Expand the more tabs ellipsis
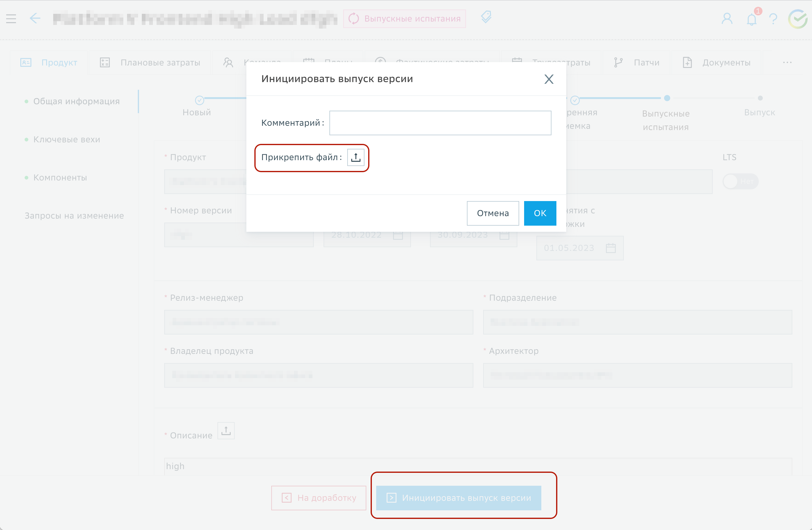The image size is (812, 530). tap(787, 62)
